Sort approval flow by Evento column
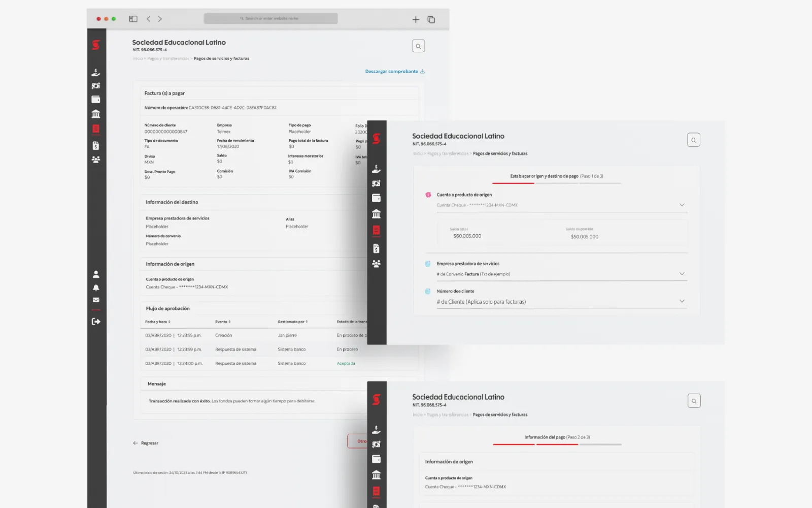This screenshot has height=508, width=812. point(223,322)
